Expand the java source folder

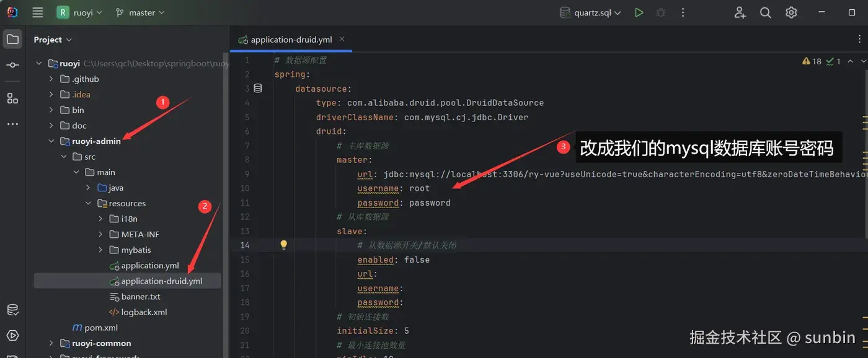[89, 188]
